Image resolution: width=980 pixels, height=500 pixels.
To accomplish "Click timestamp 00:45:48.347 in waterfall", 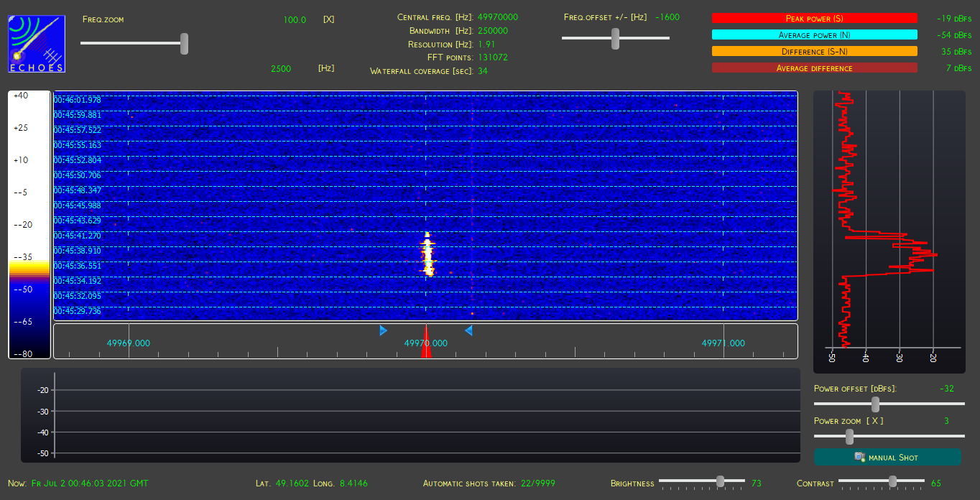I will 78,190.
